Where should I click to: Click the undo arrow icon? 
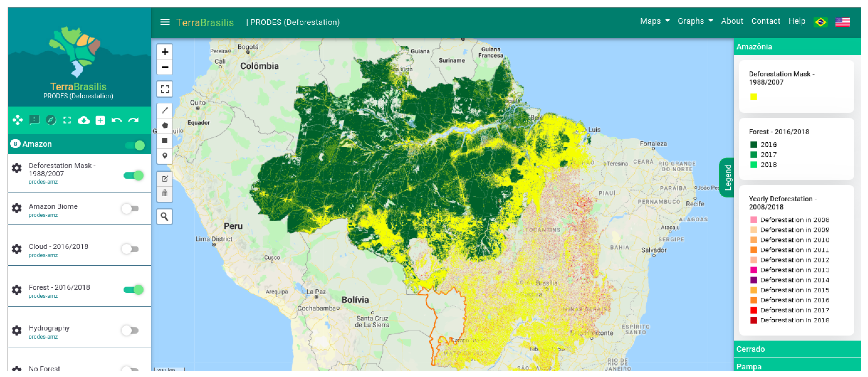117,120
